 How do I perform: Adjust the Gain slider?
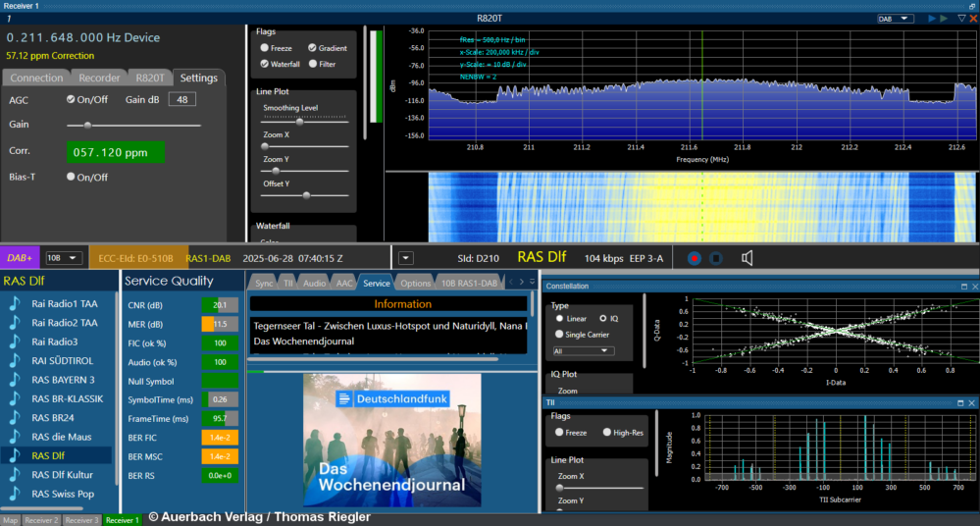[x=133, y=125]
